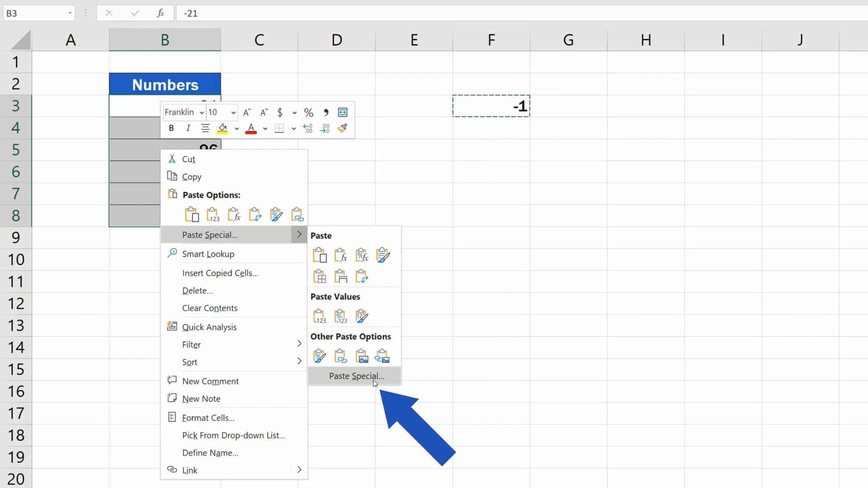Expand the accounting format dropdown arrow
Screen dimensions: 868x488
coord(294,113)
